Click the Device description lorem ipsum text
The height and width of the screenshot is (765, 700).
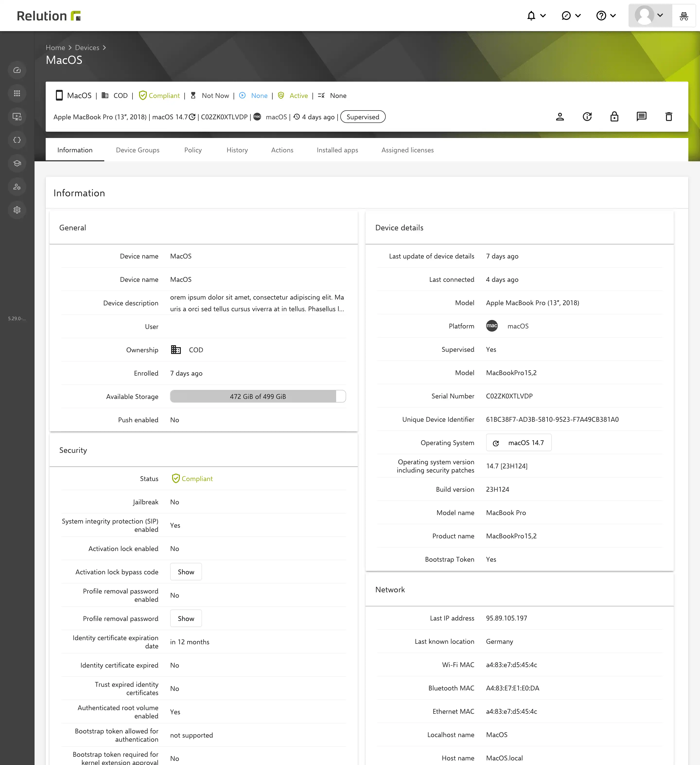coord(257,303)
